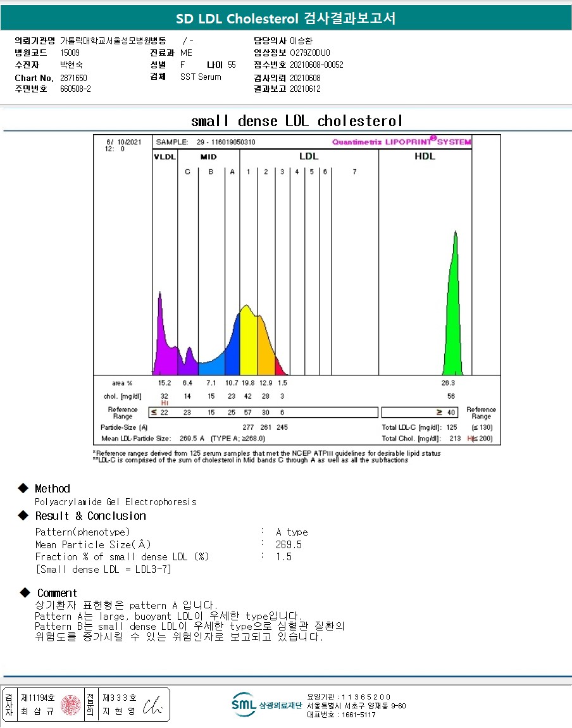Click the specimen type 'SST Serum'
Image resolution: width=572 pixels, height=728 pixels.
pyautogui.click(x=201, y=77)
